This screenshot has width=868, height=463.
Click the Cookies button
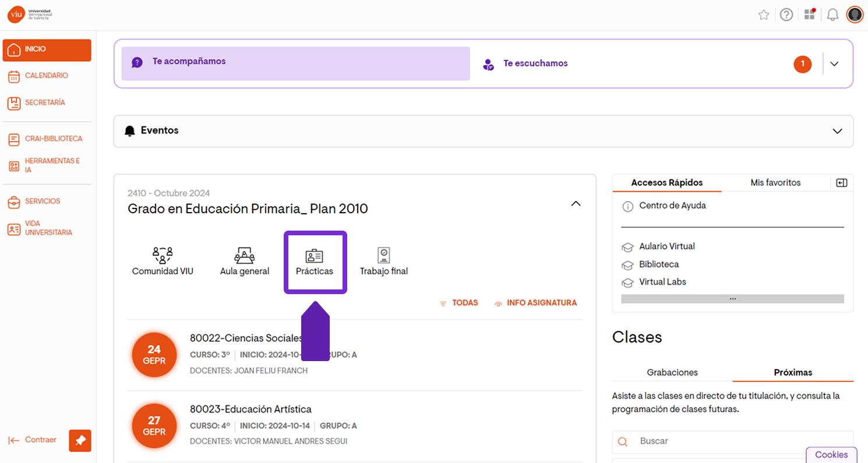[831, 455]
